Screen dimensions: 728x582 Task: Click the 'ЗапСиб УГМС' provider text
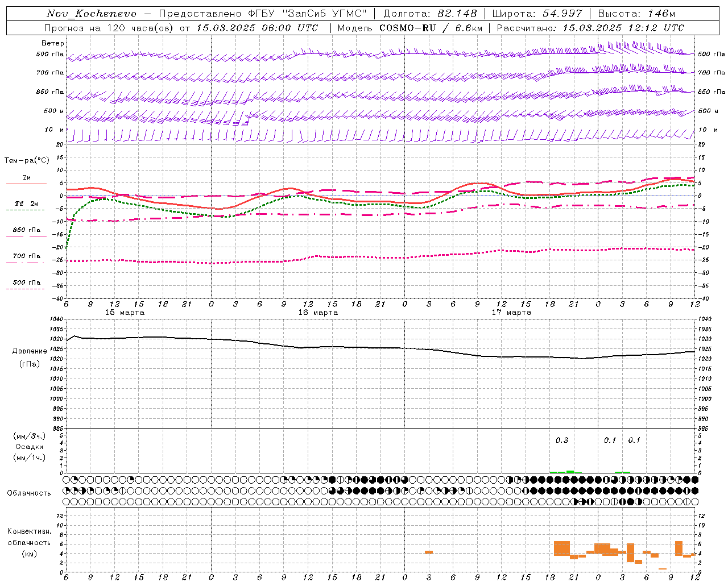[325, 14]
